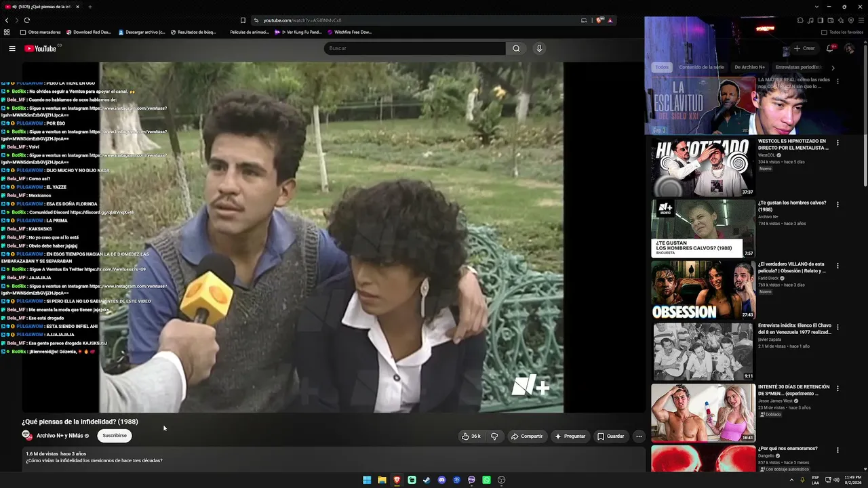Close the ¿Qué piensas de la infi tab

click(x=77, y=7)
